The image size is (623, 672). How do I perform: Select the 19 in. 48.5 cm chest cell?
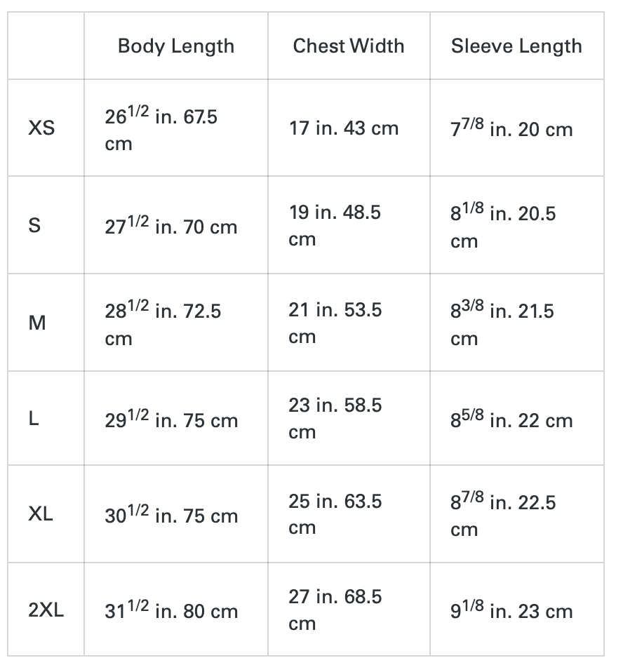335,225
